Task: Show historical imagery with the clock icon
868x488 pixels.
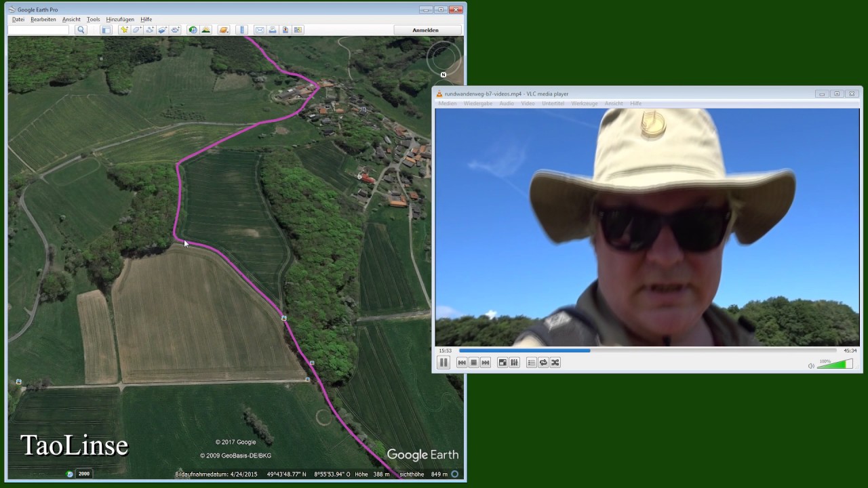Action: 193,30
